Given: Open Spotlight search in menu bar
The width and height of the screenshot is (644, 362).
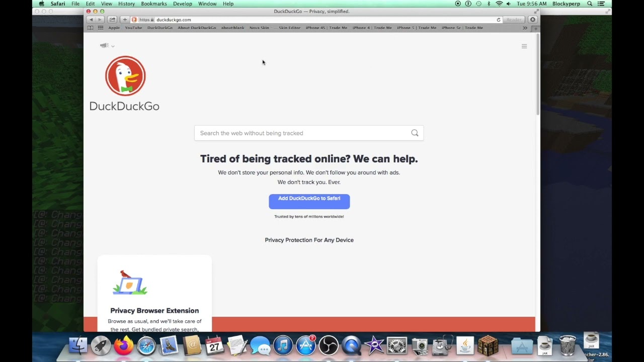Looking at the screenshot, I should tap(590, 4).
